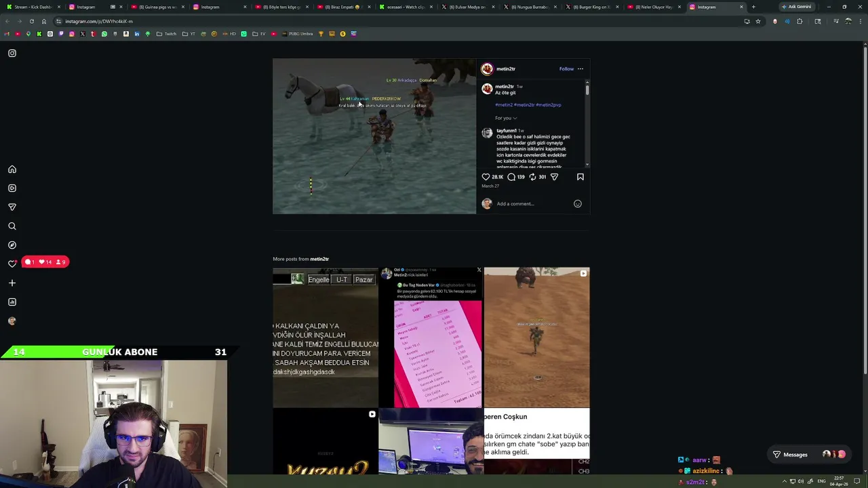Open comments via the speech bubble icon
Image resolution: width=868 pixels, height=488 pixels.
point(511,177)
